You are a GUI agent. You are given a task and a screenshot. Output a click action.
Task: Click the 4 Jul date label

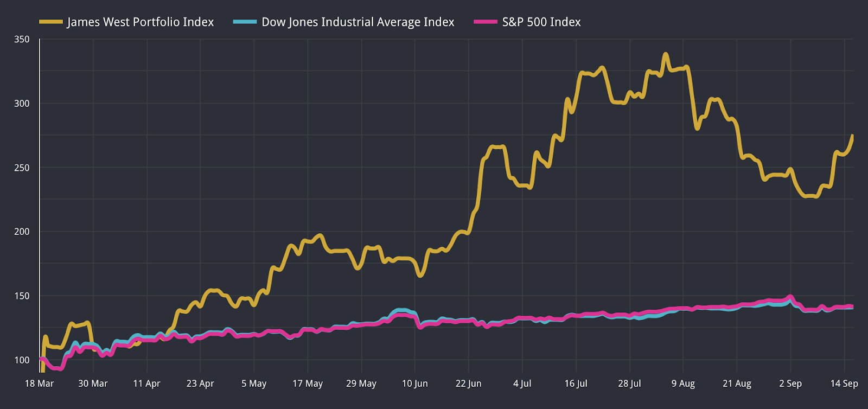(522, 384)
